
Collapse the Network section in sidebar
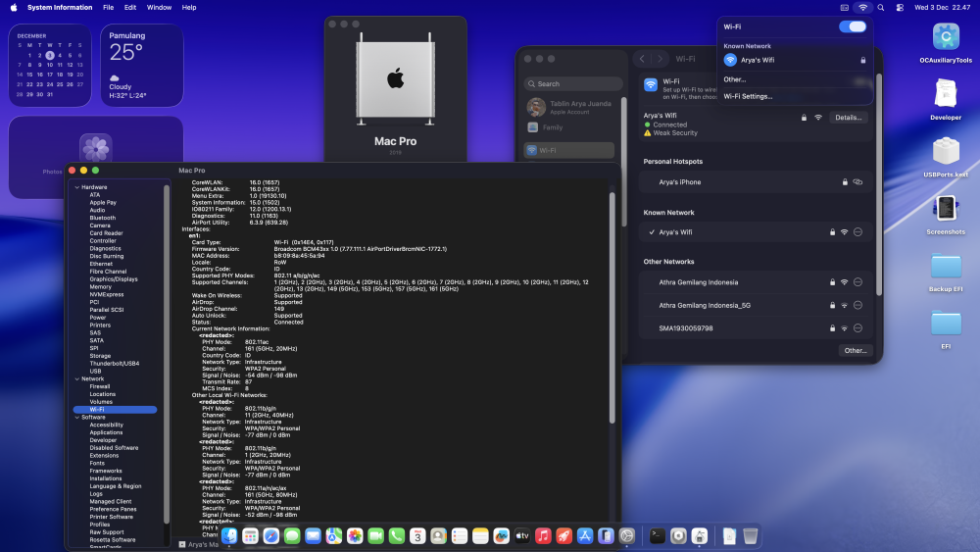click(x=76, y=378)
